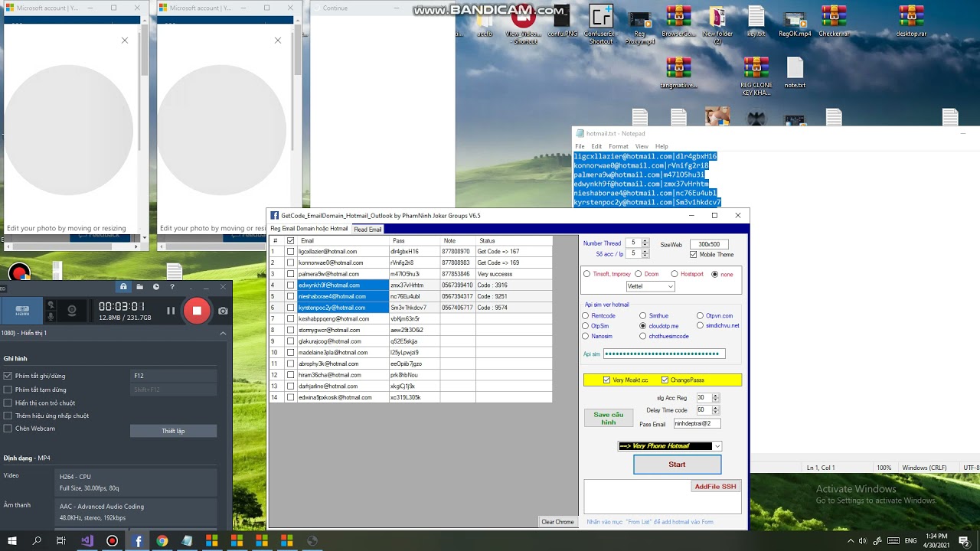The height and width of the screenshot is (551, 980).
Task: Open desktop.rar archive icon
Action: pyautogui.click(x=911, y=22)
